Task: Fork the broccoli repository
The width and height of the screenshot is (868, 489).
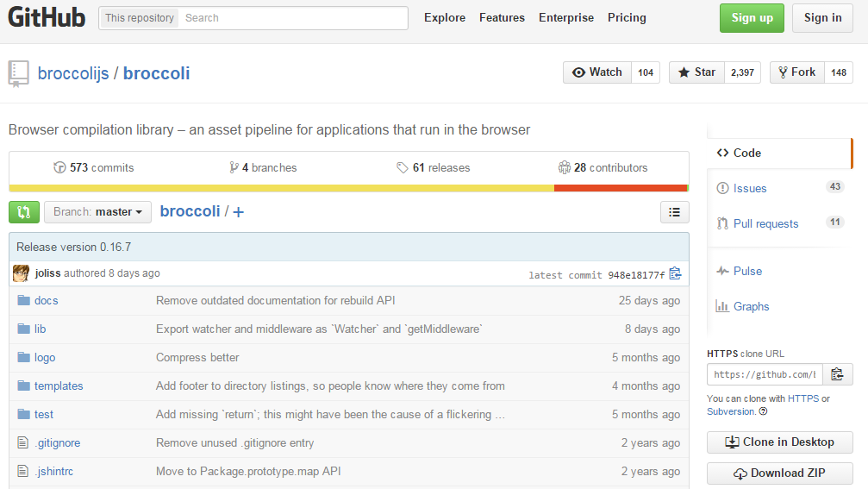Action: pos(796,72)
